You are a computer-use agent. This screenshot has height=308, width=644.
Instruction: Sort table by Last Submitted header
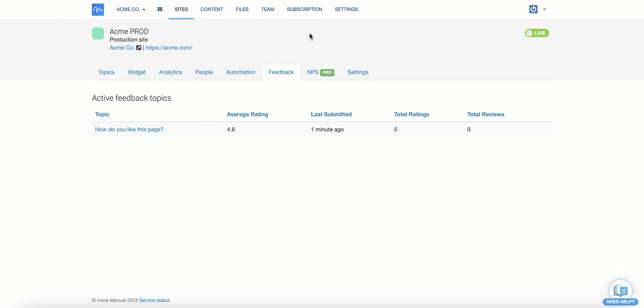tap(331, 114)
